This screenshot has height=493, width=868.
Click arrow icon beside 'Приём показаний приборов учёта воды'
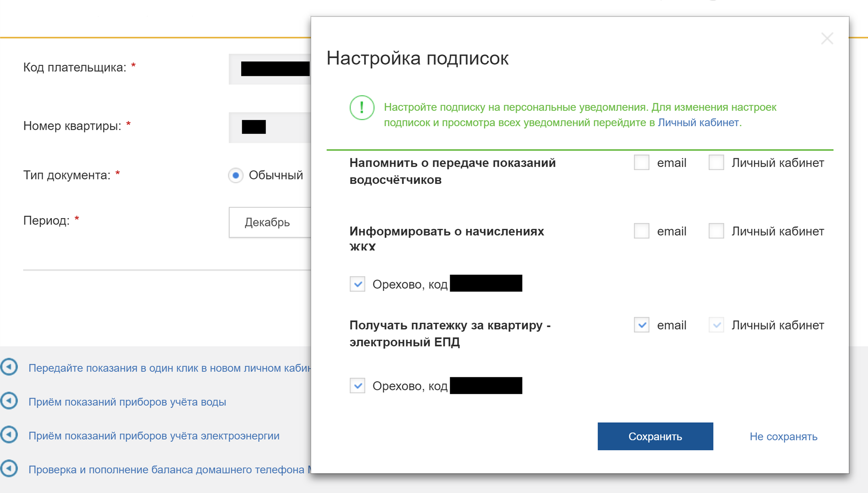pyautogui.click(x=9, y=401)
